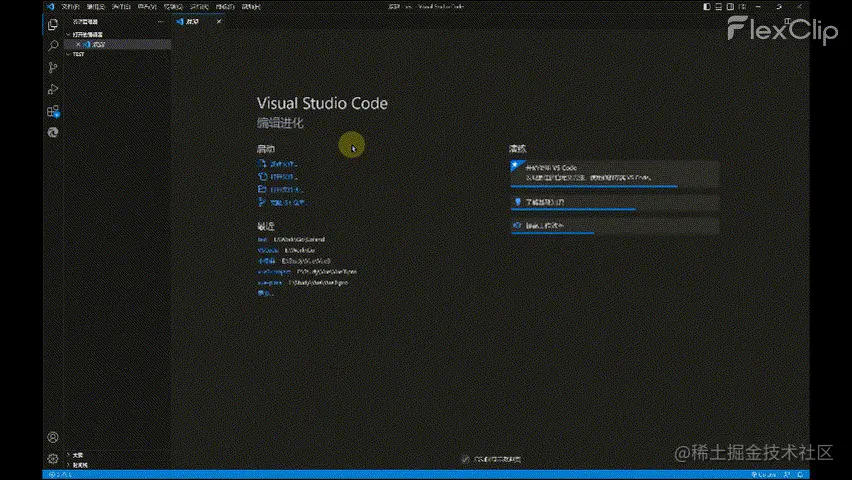
Task: Click the Explorer panel title header
Action: (x=85, y=22)
